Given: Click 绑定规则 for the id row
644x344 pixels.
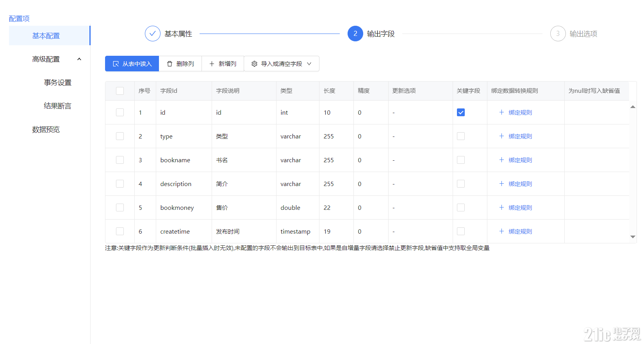Looking at the screenshot, I should [516, 112].
